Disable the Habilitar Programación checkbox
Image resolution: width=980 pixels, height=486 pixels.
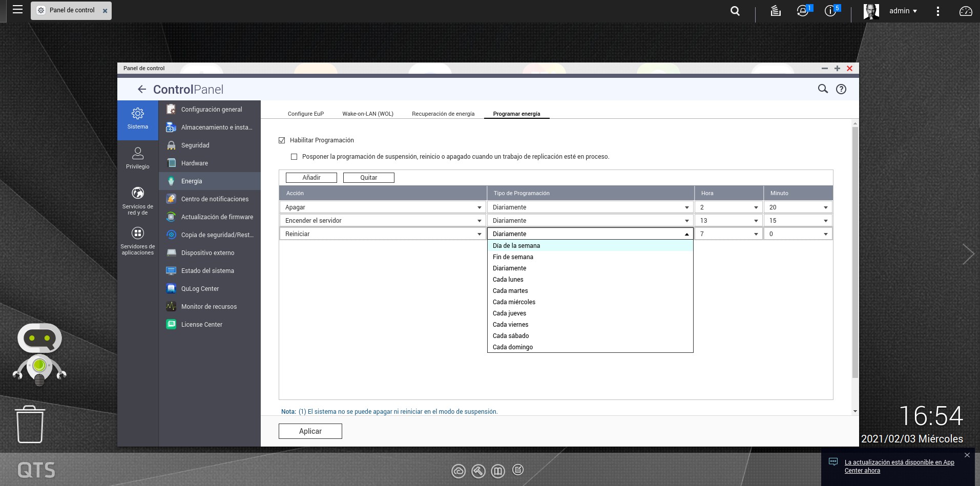coord(282,140)
